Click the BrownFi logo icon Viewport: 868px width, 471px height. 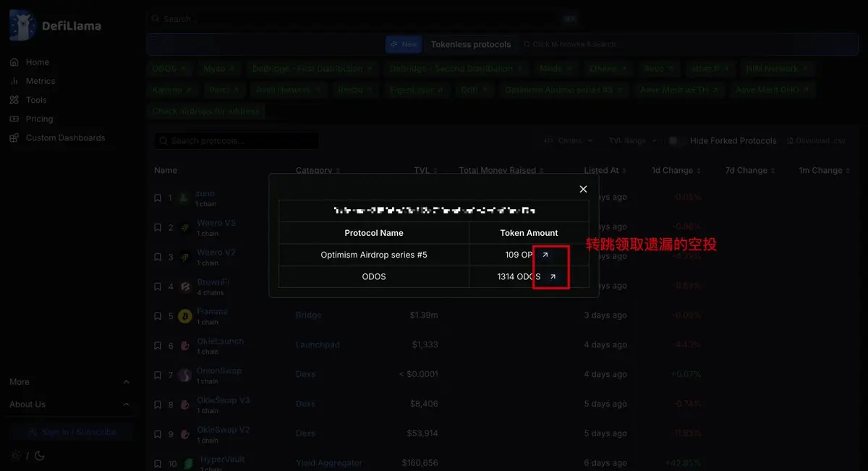[x=185, y=287]
